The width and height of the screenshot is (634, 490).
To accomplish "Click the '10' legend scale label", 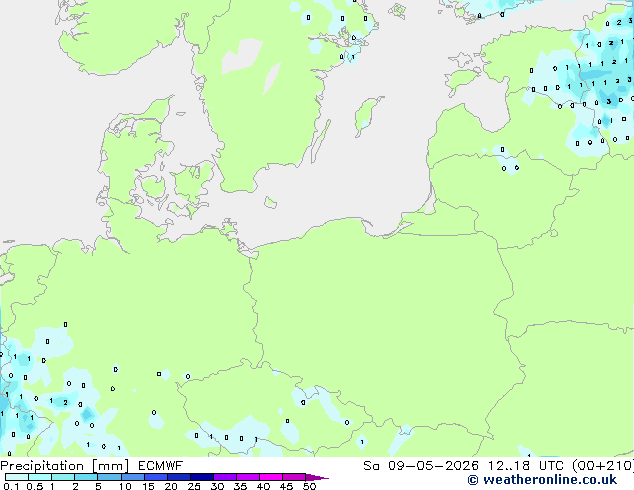I will tap(125, 486).
